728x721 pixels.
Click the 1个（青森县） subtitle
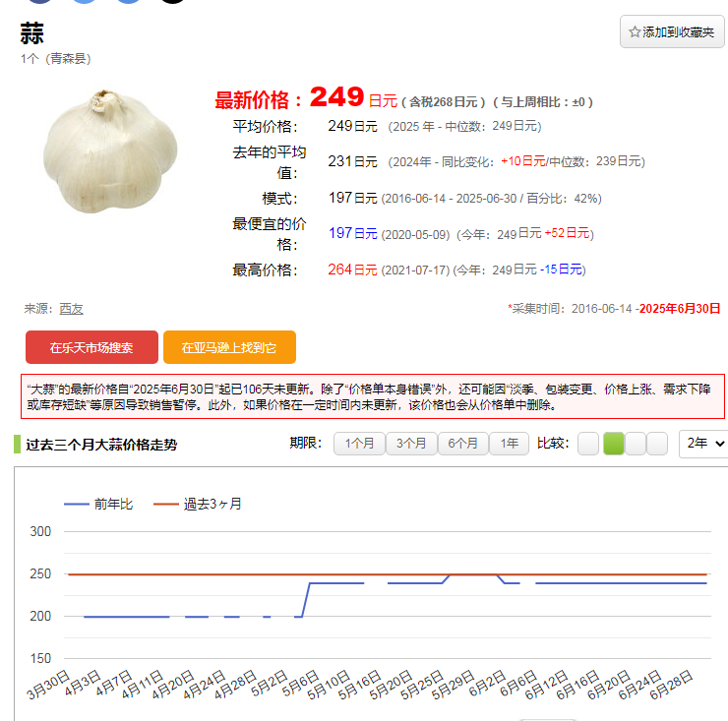(x=56, y=58)
